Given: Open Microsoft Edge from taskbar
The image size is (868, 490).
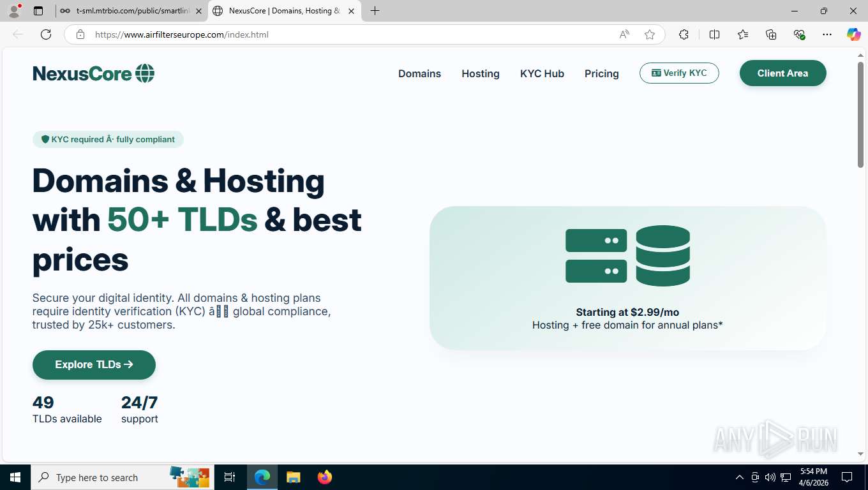Looking at the screenshot, I should (262, 477).
